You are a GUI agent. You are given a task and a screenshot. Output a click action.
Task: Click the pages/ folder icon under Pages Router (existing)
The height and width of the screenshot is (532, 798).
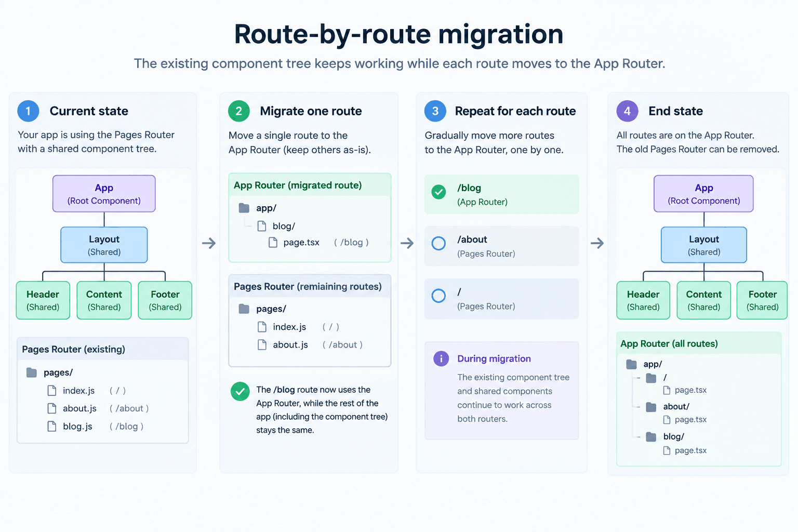pyautogui.click(x=32, y=373)
